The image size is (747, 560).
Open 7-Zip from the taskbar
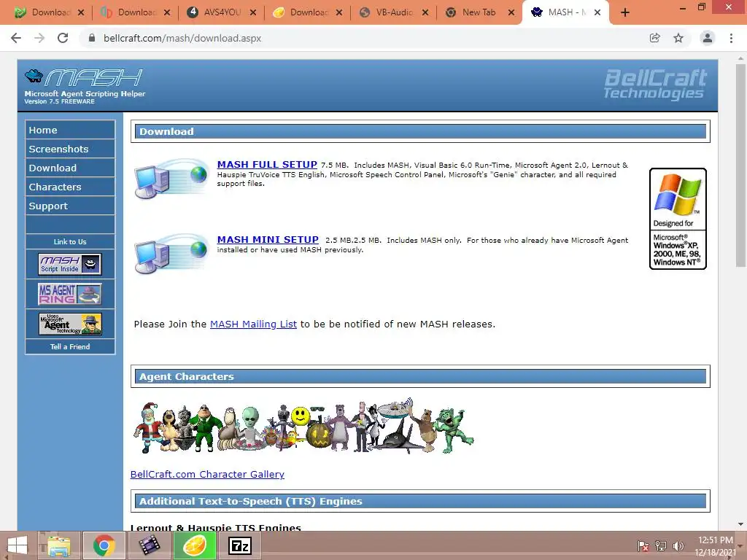[x=239, y=545]
